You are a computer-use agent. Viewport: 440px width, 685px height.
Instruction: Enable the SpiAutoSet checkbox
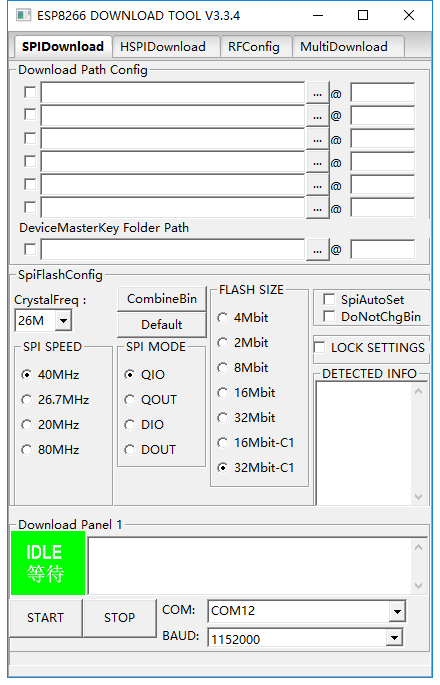[x=329, y=299]
